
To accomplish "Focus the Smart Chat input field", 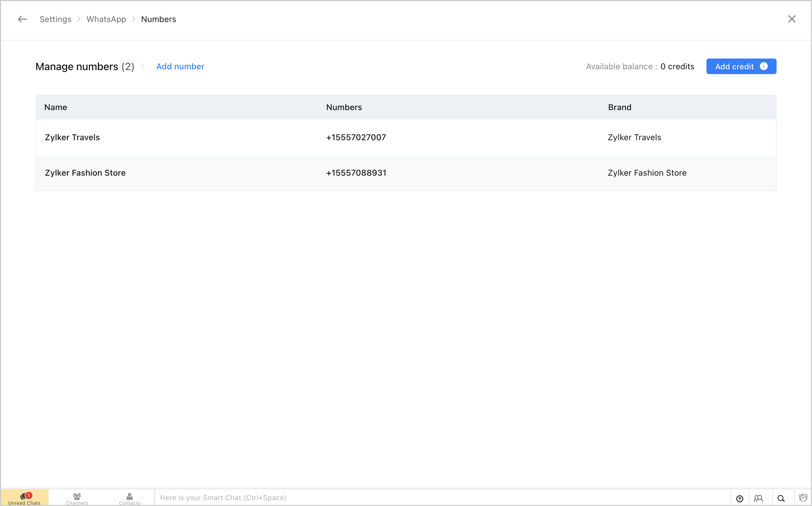I will pos(435,498).
